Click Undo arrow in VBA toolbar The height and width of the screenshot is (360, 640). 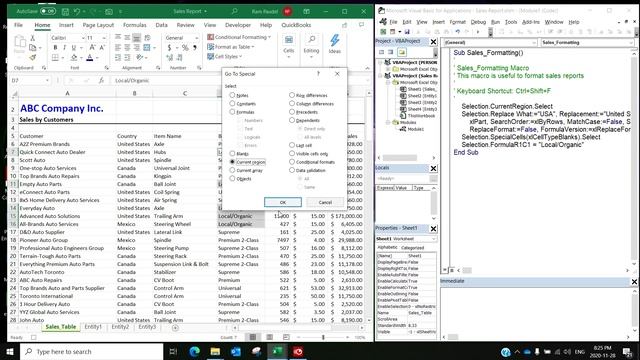(458, 32)
